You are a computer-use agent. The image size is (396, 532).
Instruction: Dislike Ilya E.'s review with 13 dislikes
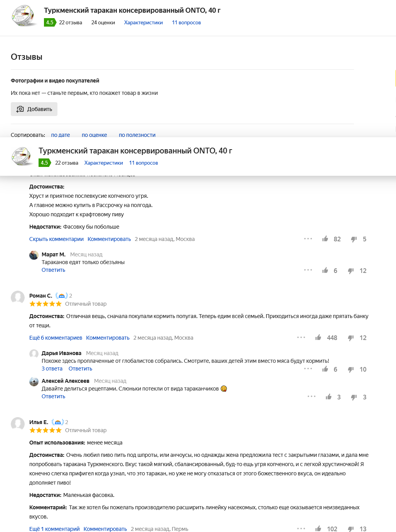[x=351, y=529]
